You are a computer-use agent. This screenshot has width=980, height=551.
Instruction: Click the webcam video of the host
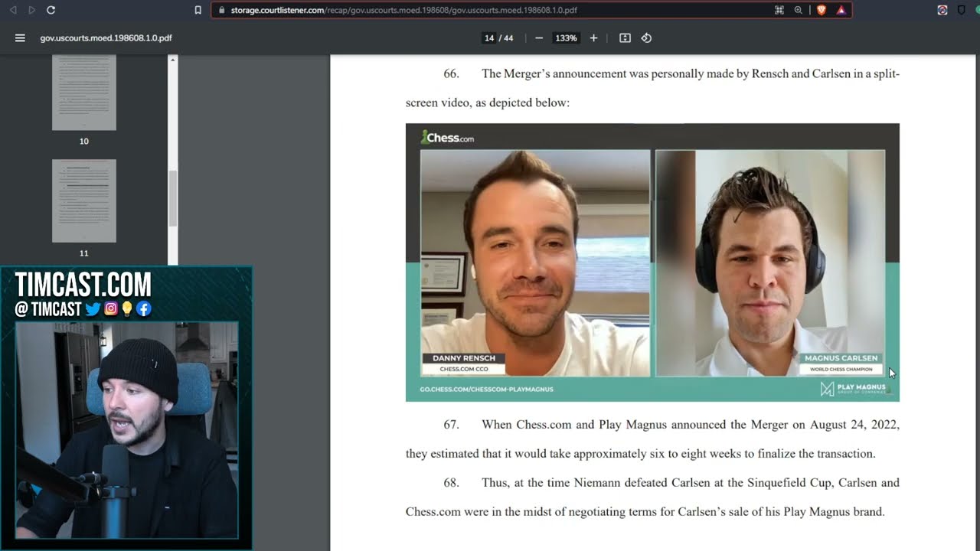pos(127,430)
